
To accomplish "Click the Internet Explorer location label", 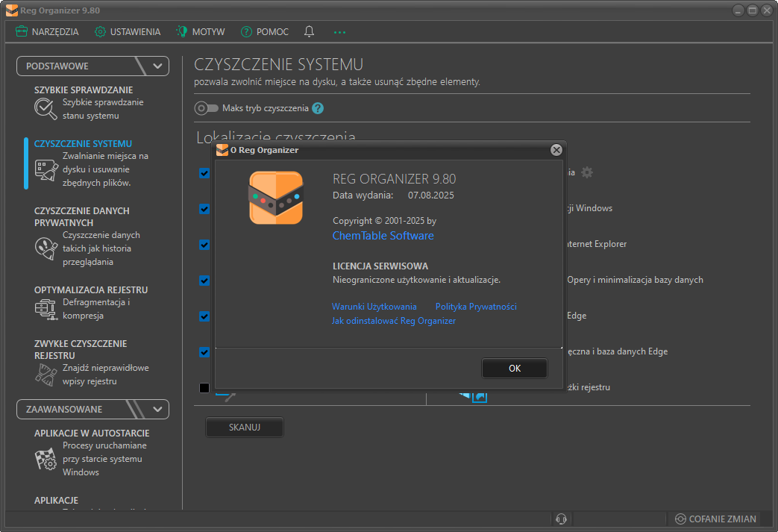I will (597, 244).
